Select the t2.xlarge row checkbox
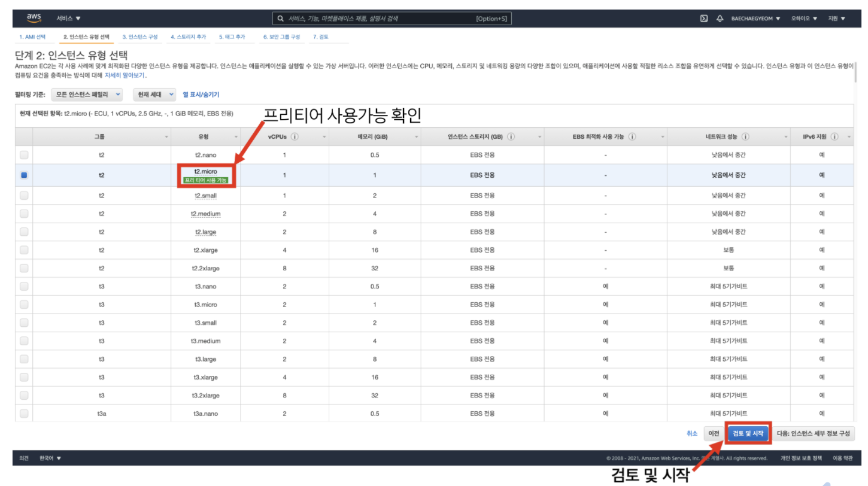The image size is (868, 486). click(x=24, y=250)
